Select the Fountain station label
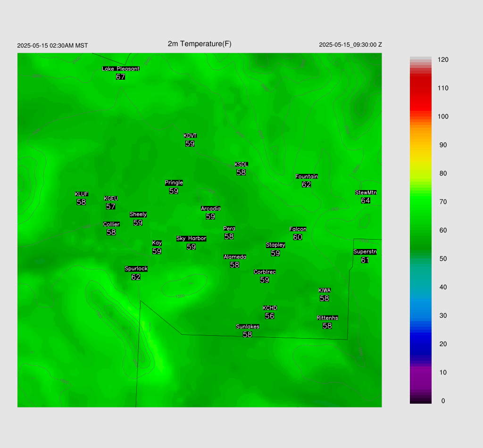Screen dimensions: 483x448 coord(307,176)
